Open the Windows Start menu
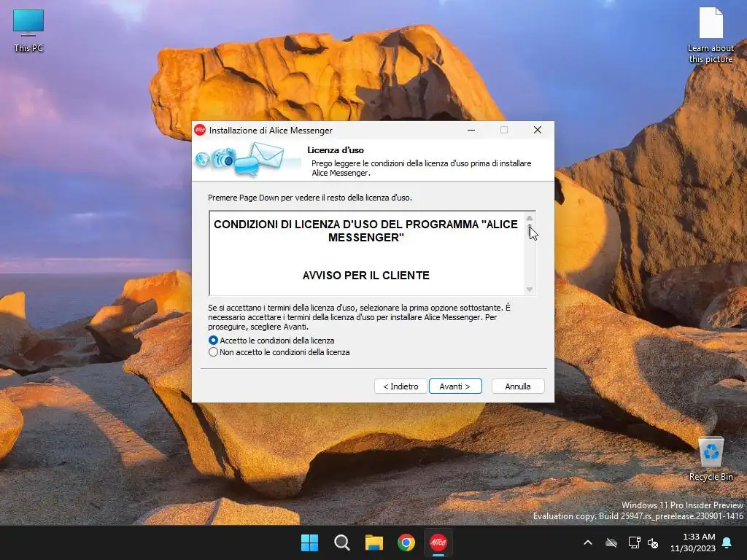Screen dimensions: 747x560 (309, 542)
